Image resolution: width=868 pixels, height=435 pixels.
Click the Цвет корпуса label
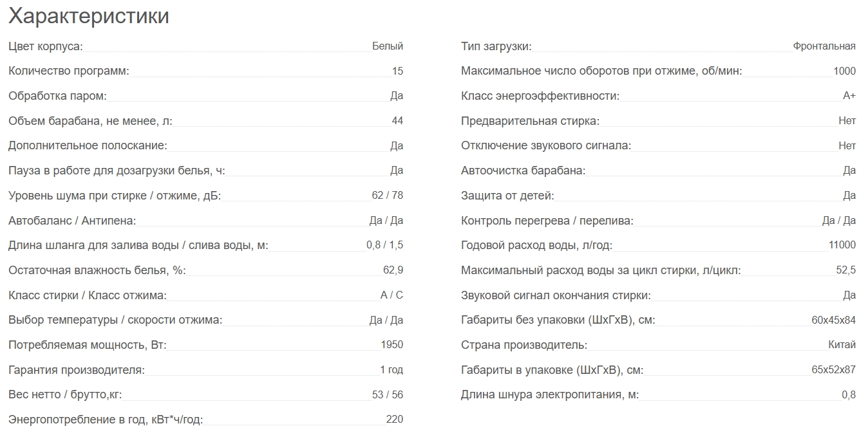pos(46,46)
